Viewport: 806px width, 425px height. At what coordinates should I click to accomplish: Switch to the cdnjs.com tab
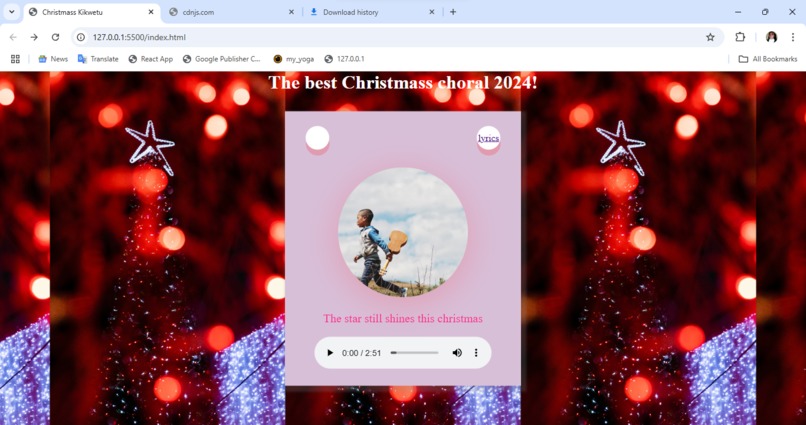point(231,12)
